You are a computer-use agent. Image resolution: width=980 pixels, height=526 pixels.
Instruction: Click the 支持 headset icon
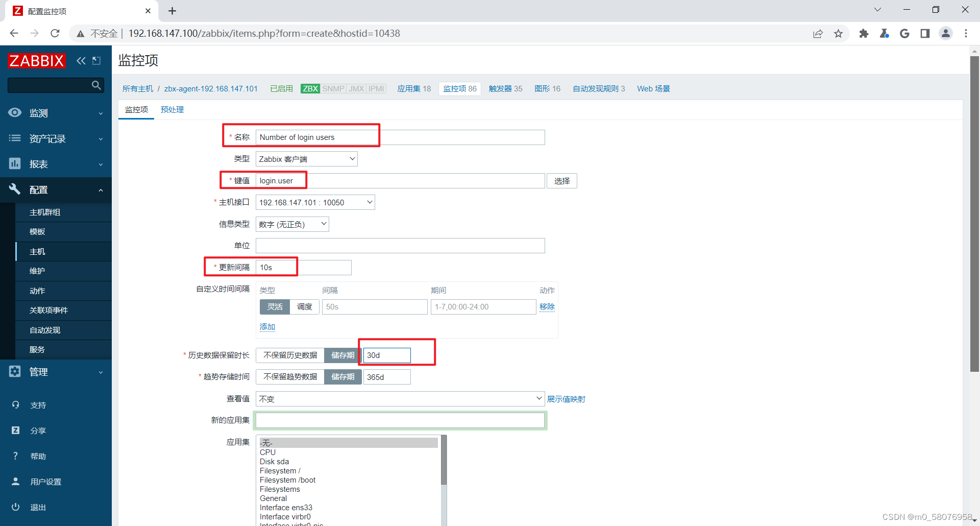click(15, 404)
